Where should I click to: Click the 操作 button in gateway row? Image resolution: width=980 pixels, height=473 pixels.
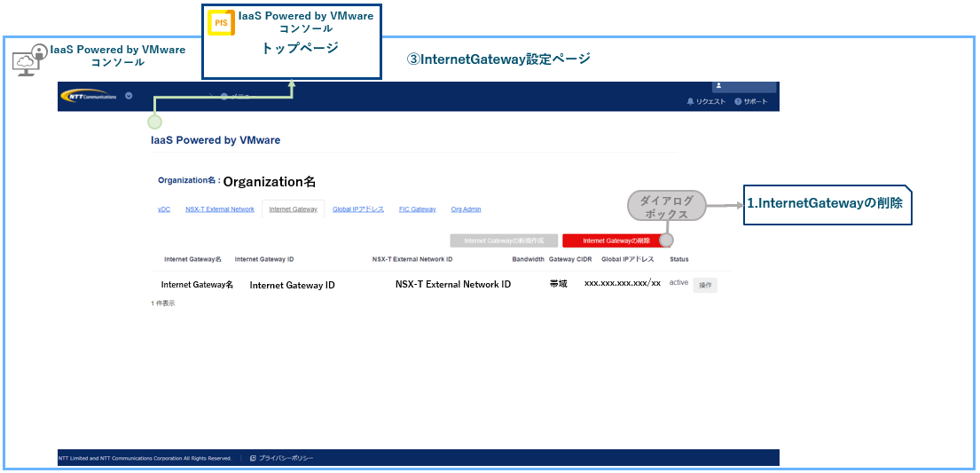point(705,285)
